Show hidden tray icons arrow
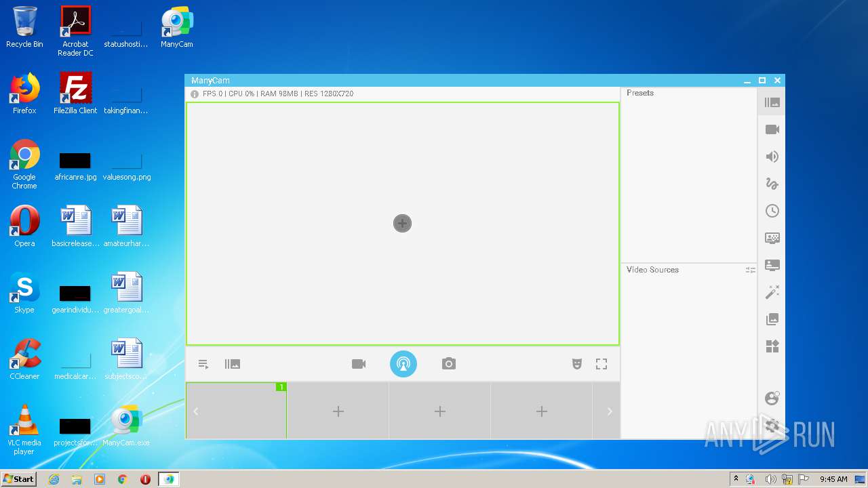Image resolution: width=868 pixels, height=488 pixels. click(736, 479)
